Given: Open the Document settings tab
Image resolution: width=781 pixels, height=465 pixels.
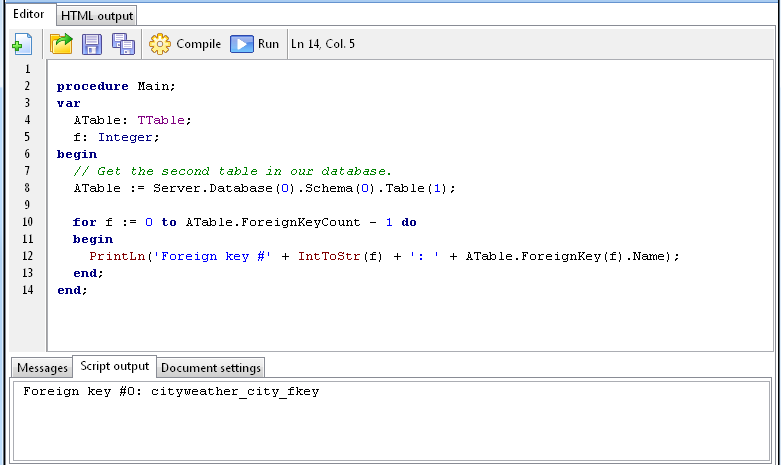Looking at the screenshot, I should [211, 368].
